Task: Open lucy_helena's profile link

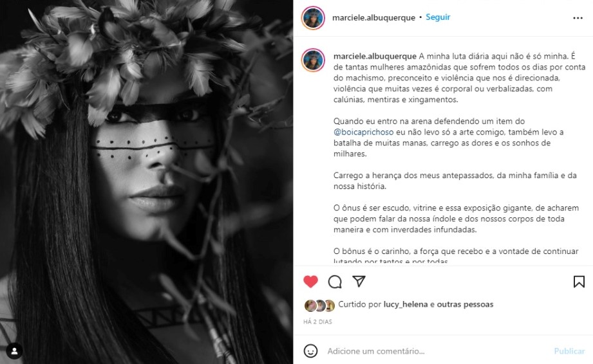Action: click(406, 304)
